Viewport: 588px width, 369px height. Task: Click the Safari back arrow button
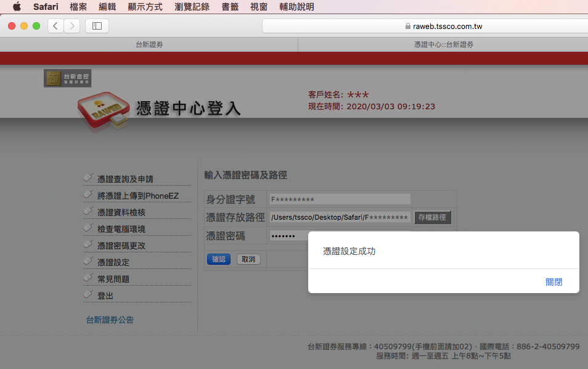[x=55, y=26]
